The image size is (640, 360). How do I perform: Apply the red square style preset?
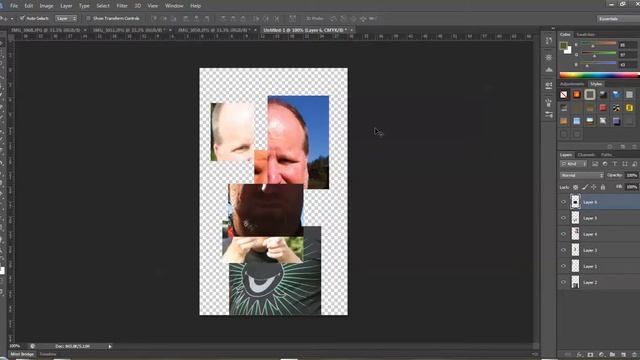coord(603,108)
